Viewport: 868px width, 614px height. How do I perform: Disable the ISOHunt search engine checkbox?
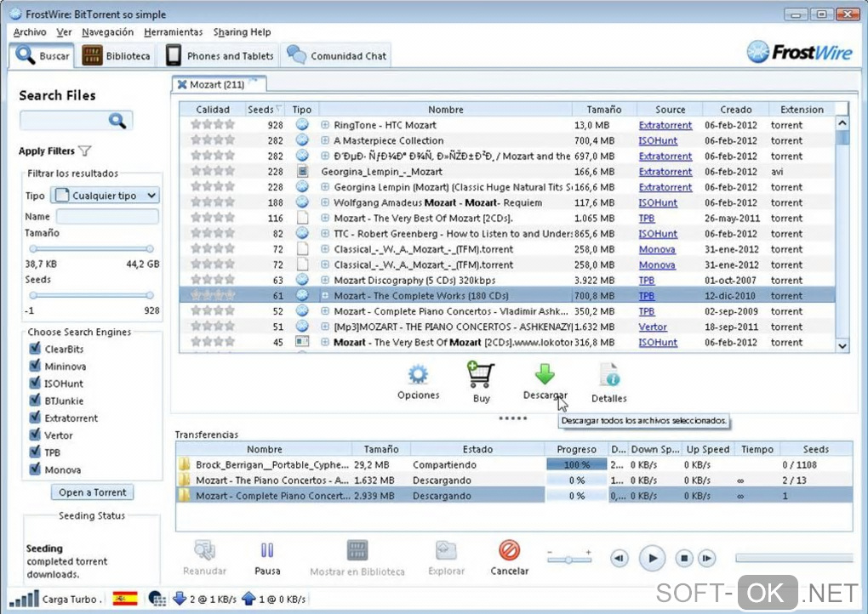pyautogui.click(x=35, y=384)
